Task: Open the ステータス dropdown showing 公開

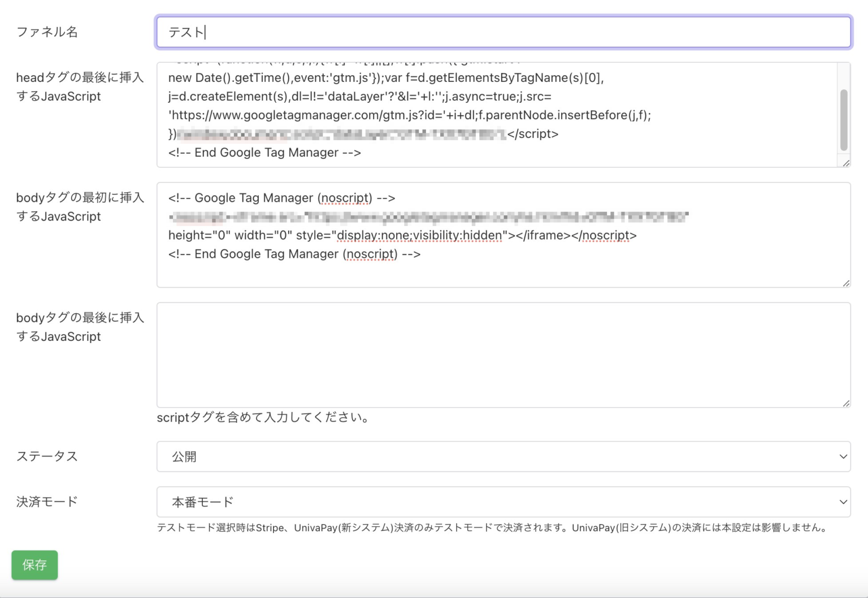Action: [x=503, y=457]
